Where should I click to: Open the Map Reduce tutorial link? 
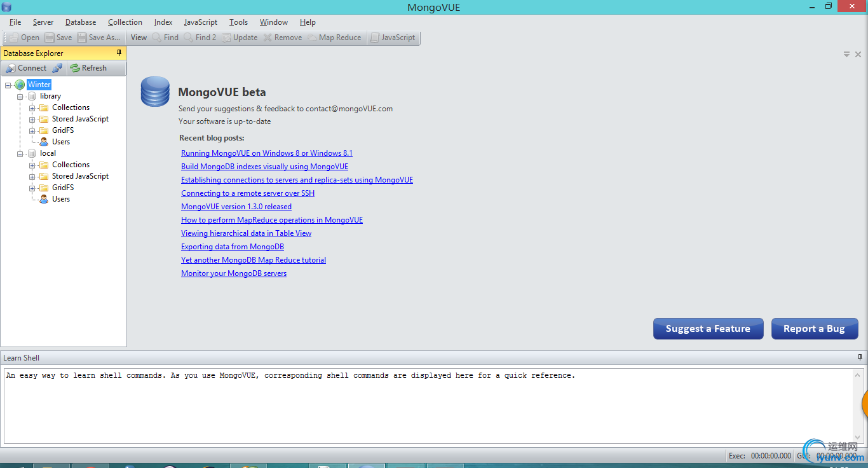pos(254,260)
